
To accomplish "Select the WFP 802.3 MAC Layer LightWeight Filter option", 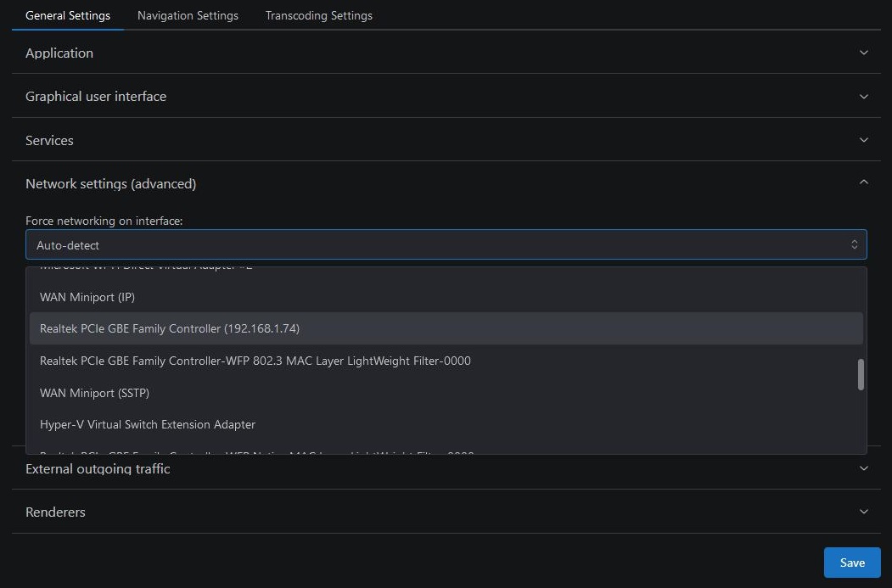I will pos(446,361).
